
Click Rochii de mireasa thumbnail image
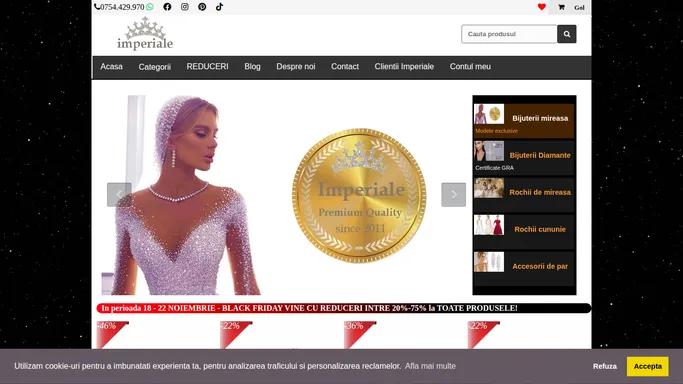coord(489,188)
